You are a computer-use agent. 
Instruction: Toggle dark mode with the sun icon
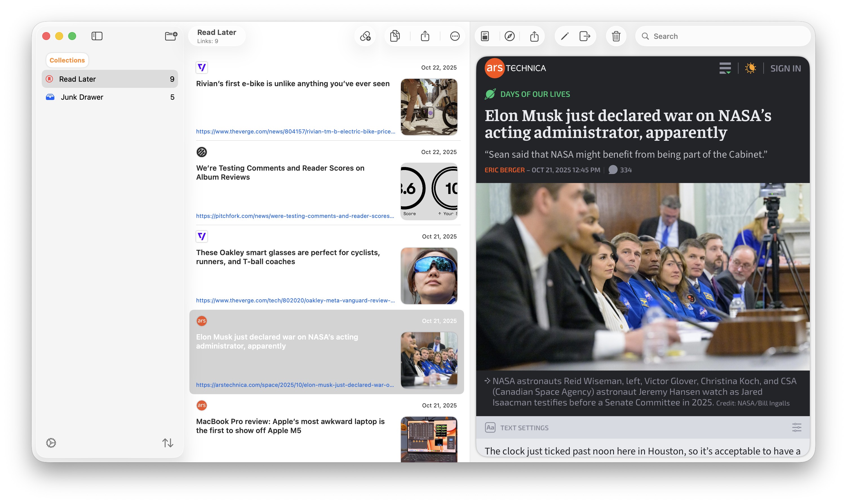coord(750,68)
